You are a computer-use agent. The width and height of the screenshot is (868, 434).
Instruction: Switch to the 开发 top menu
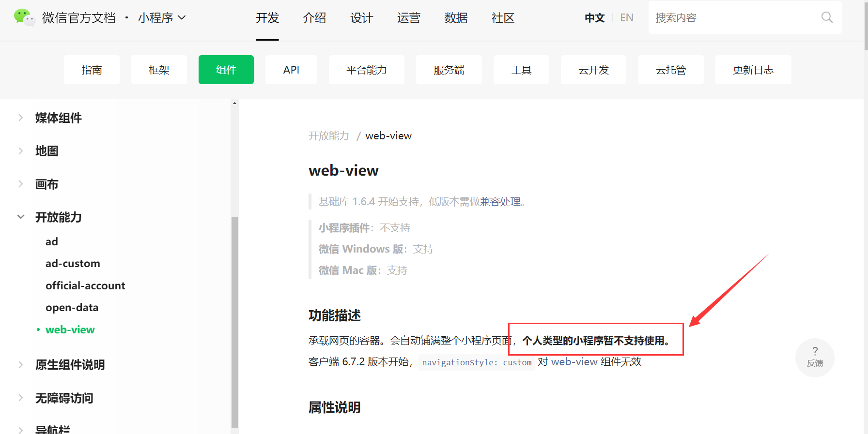click(x=267, y=18)
